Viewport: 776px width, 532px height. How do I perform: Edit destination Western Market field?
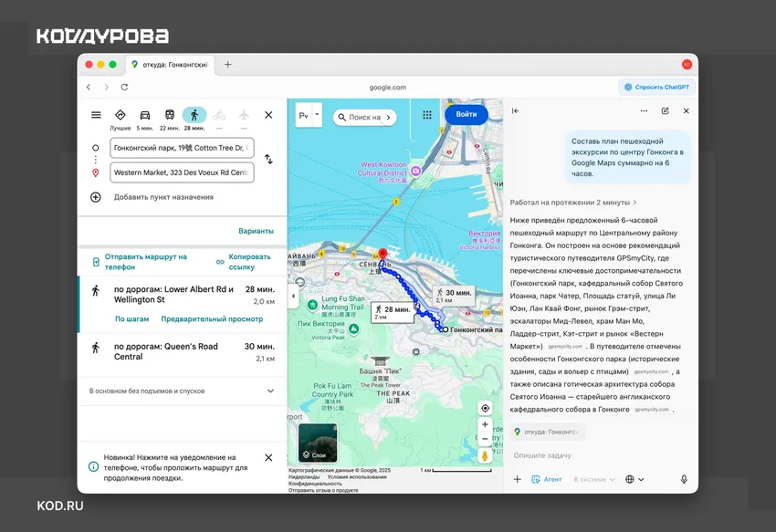coord(182,172)
